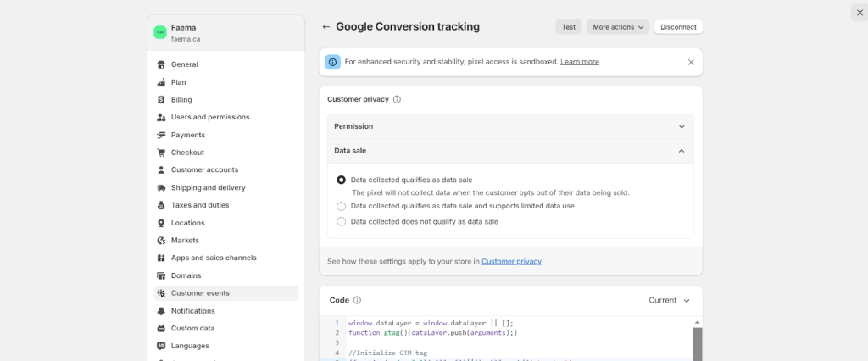868x361 pixels.
Task: Expand the Permission section
Action: tap(510, 126)
